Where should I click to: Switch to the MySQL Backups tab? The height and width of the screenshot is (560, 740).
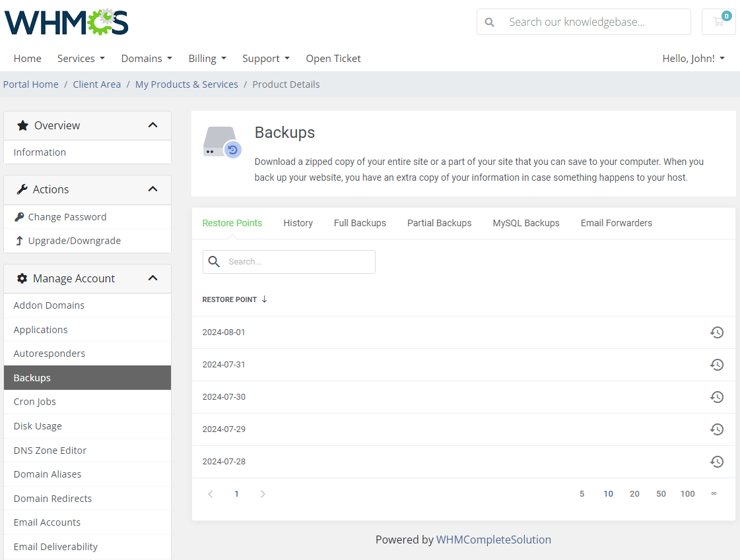coord(525,223)
